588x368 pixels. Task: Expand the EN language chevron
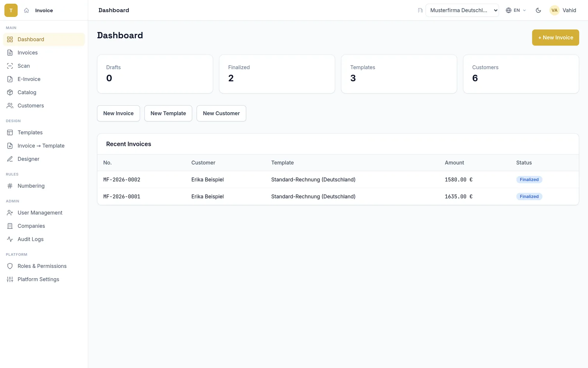pyautogui.click(x=524, y=10)
